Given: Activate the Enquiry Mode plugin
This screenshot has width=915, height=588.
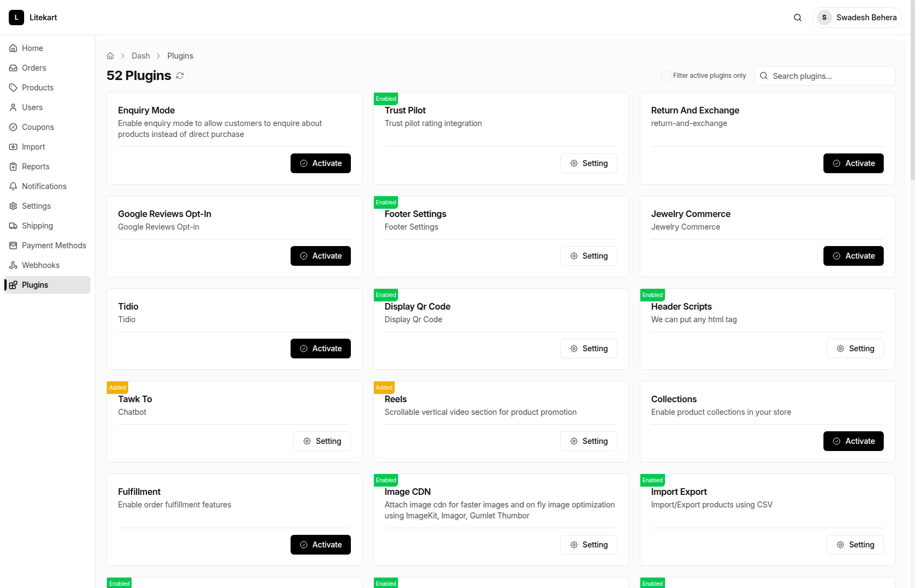Looking at the screenshot, I should 321,163.
